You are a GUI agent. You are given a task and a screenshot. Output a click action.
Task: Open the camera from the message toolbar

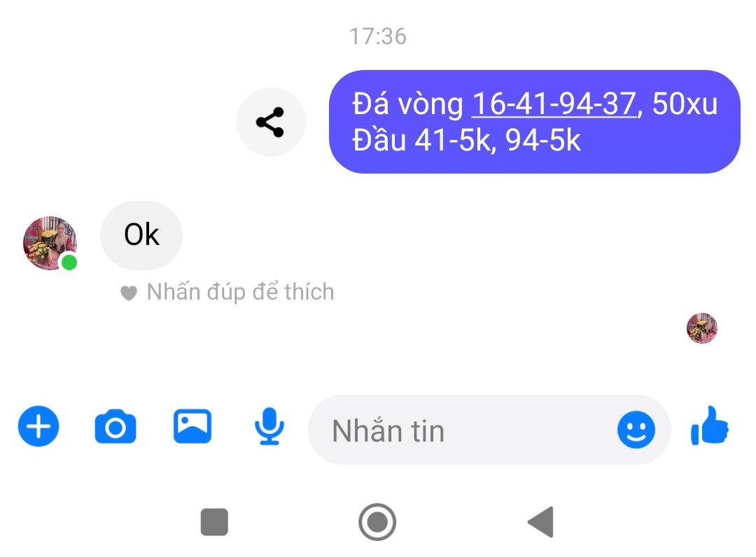pyautogui.click(x=115, y=426)
